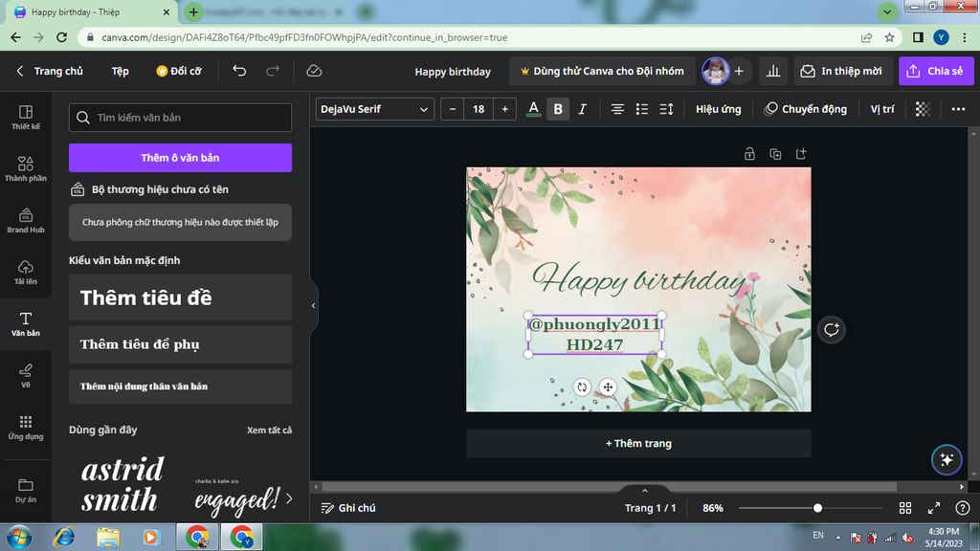Toggle italic formatting
980x551 pixels.
pos(582,109)
